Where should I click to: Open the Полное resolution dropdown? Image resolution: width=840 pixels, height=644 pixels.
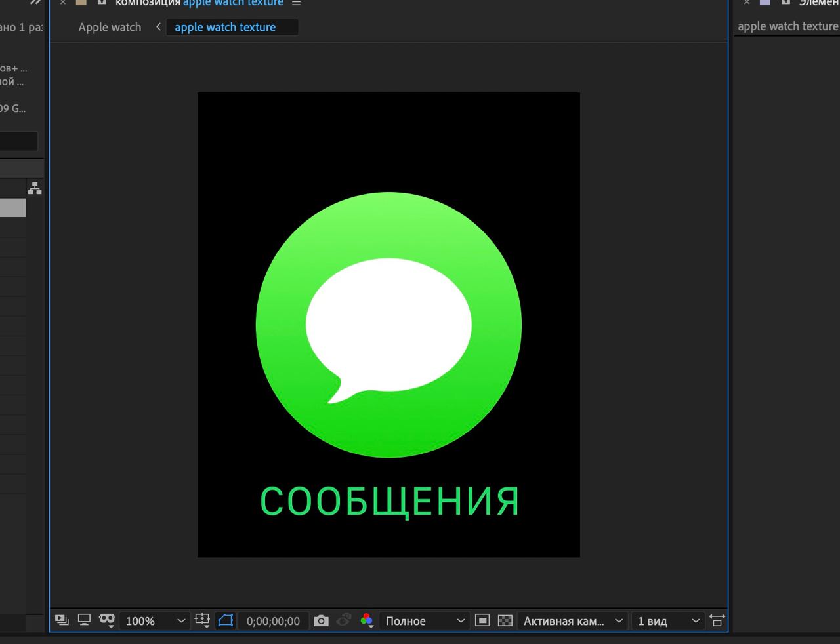[x=424, y=620]
